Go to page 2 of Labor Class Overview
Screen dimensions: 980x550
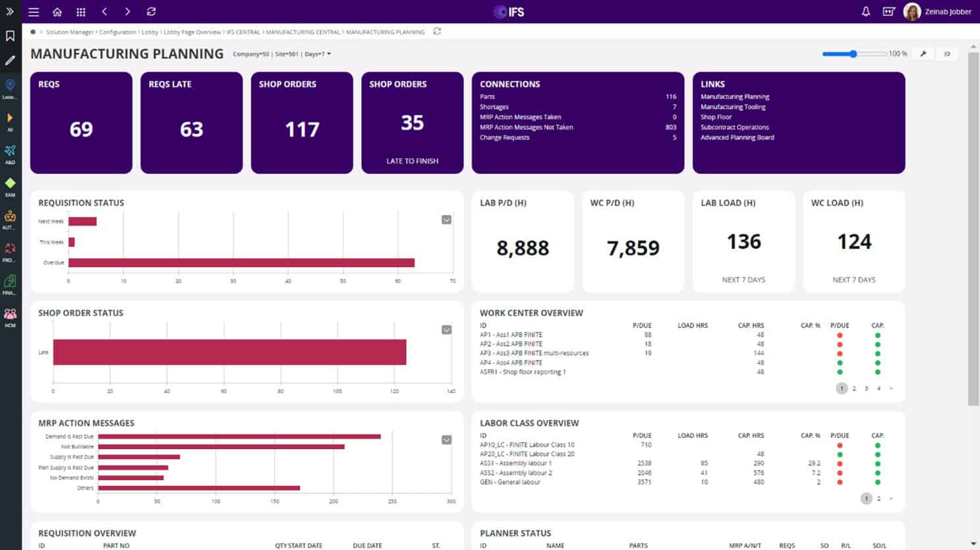pyautogui.click(x=879, y=499)
